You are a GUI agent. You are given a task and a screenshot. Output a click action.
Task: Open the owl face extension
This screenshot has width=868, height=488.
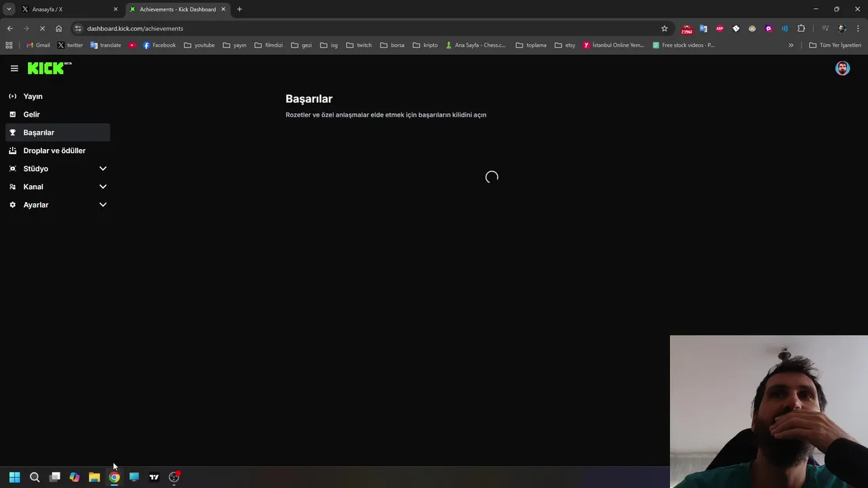point(752,28)
